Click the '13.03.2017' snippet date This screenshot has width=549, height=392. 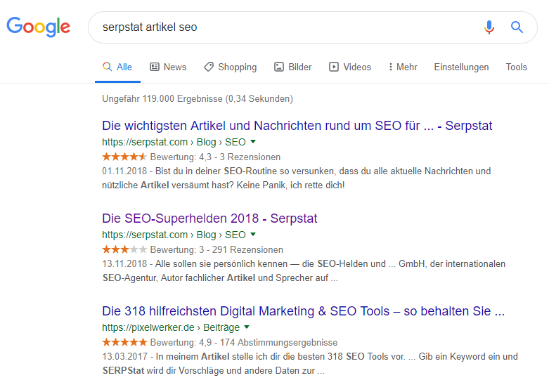tap(124, 356)
